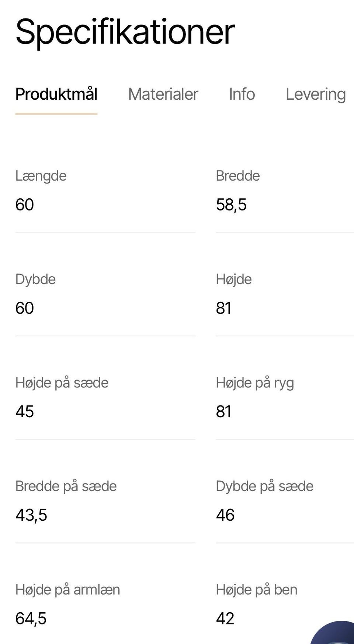Click the Højde på ben label
The width and height of the screenshot is (354, 644).
(257, 590)
